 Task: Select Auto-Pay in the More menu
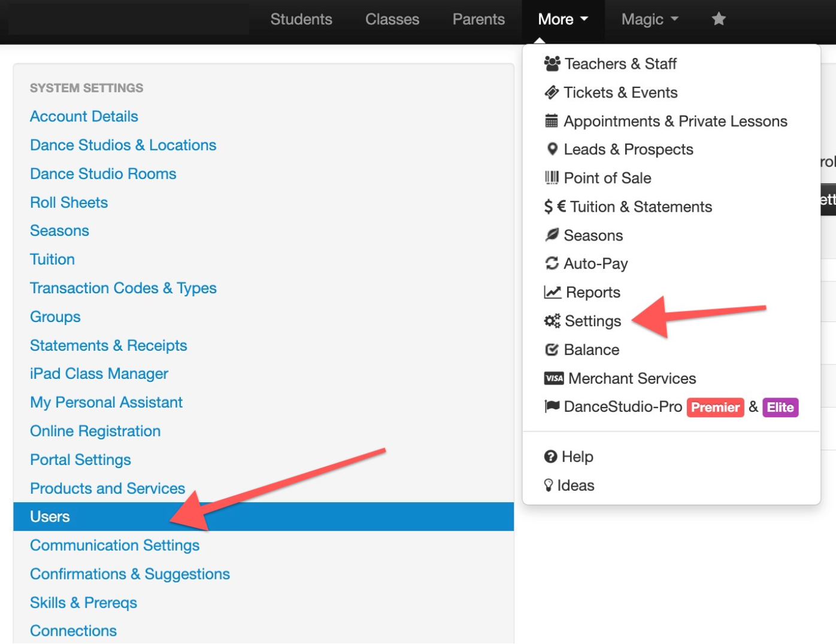(596, 263)
